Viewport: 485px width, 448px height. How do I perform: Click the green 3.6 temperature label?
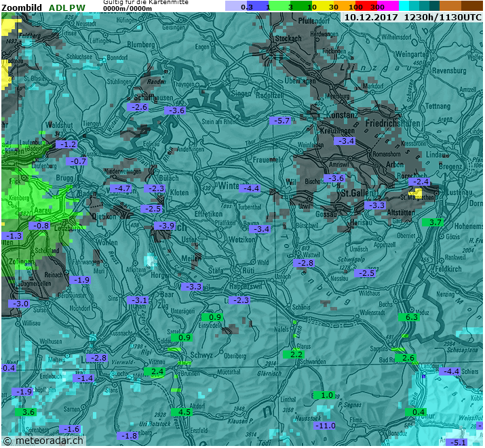26,412
